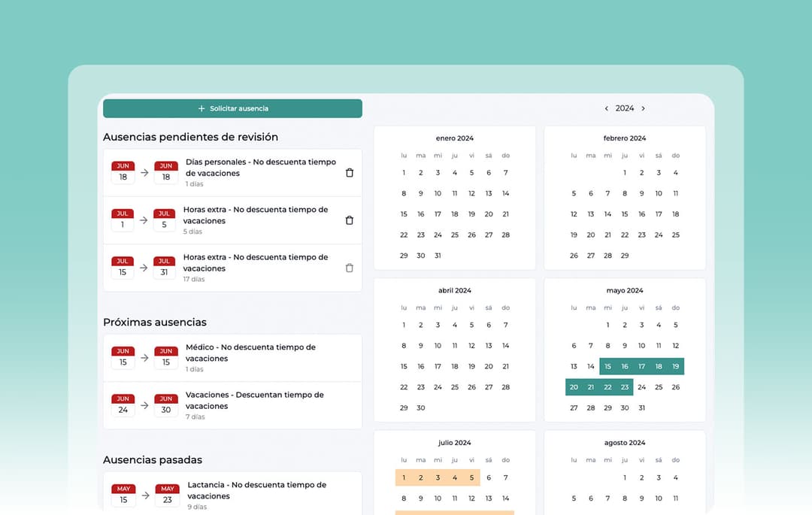Select highlighted day 15 in mayo 2024

pyautogui.click(x=608, y=366)
